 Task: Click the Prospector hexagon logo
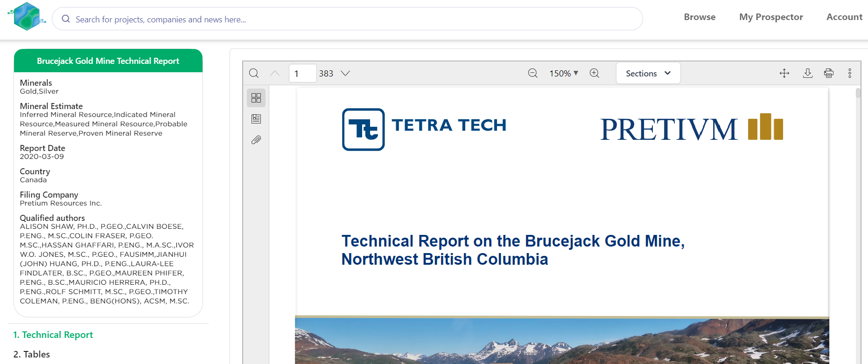[x=27, y=16]
